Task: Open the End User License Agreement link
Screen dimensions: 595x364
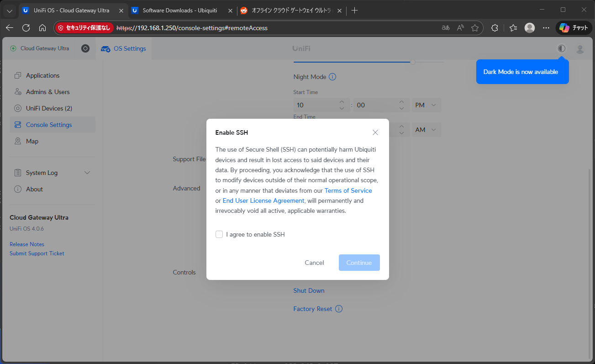Action: click(263, 200)
